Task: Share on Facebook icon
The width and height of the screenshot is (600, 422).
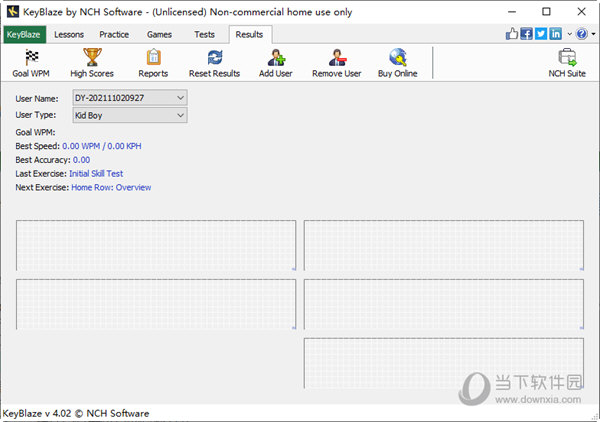Action: point(526,34)
